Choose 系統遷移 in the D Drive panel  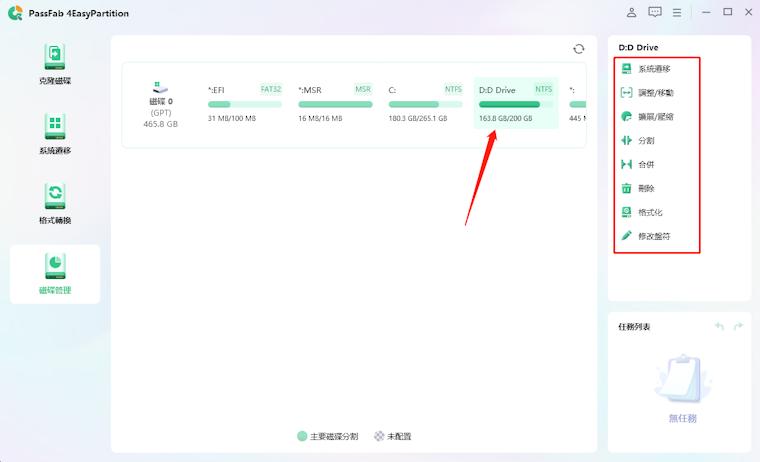click(646, 69)
